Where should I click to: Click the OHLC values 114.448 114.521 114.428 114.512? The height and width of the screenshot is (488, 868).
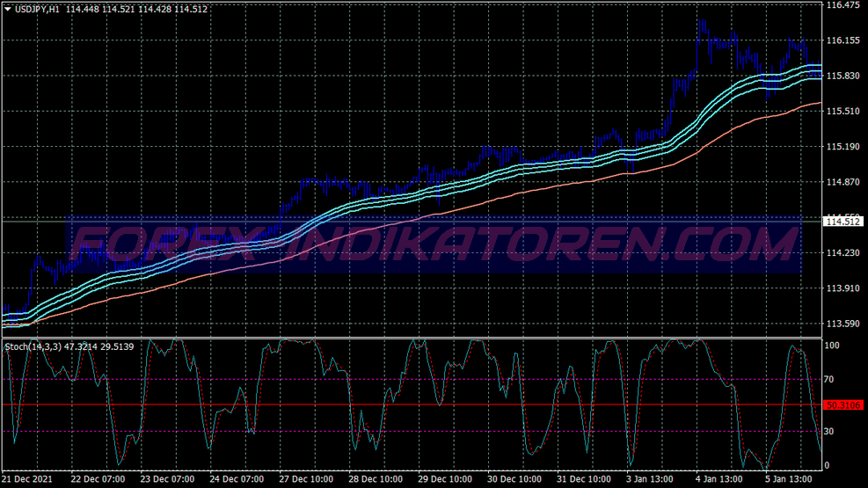(136, 10)
